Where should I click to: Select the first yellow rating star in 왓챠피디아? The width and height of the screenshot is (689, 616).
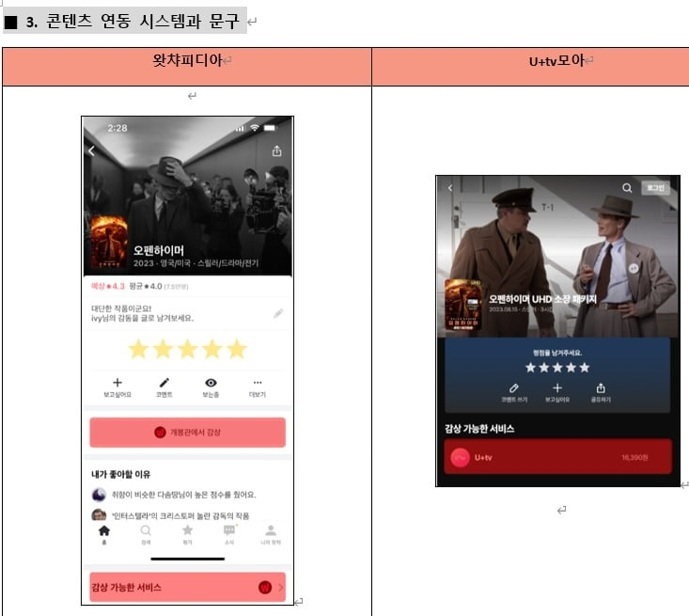pos(138,349)
